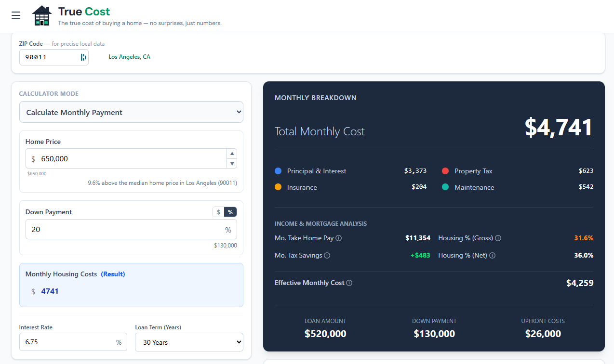614x364 pixels.
Task: Click the (Result) label
Action: 113,274
